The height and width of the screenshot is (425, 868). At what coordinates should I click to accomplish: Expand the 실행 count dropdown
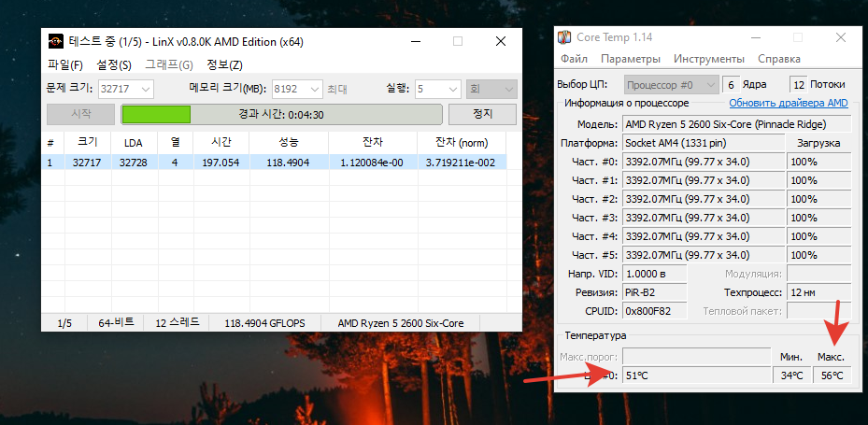pos(453,90)
